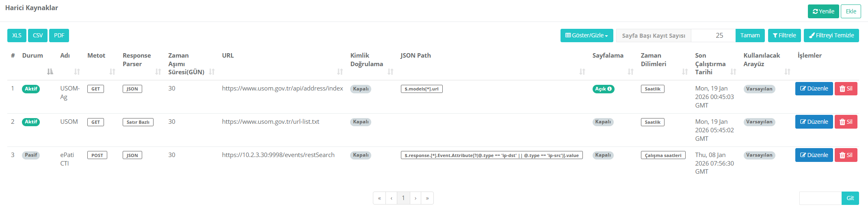Toggle Aktif status badge for USOM-Ag
This screenshot has width=868, height=224.
click(x=31, y=89)
